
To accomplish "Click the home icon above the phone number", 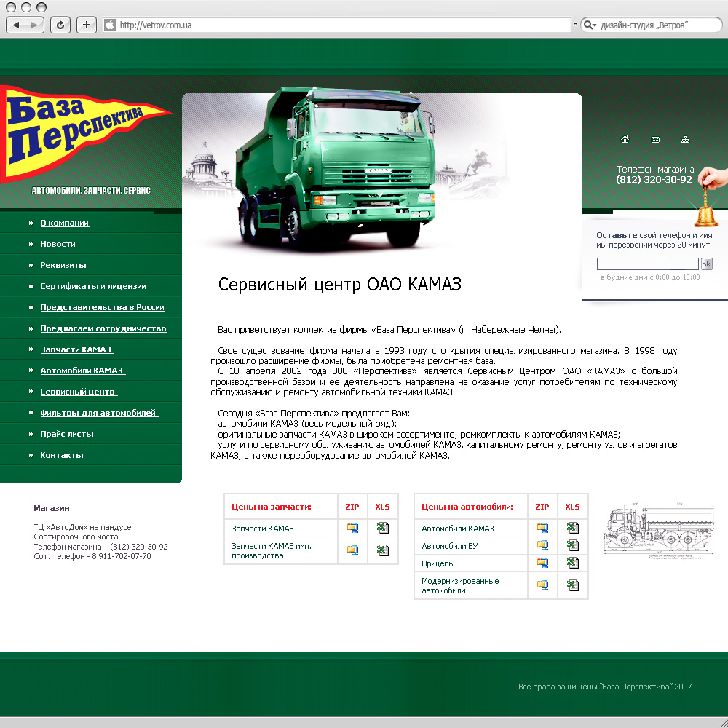I will (625, 139).
